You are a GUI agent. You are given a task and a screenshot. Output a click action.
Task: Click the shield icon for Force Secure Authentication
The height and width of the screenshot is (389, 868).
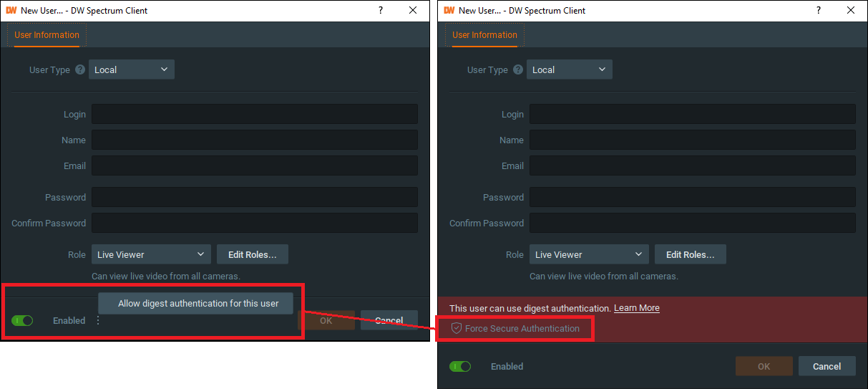456,328
